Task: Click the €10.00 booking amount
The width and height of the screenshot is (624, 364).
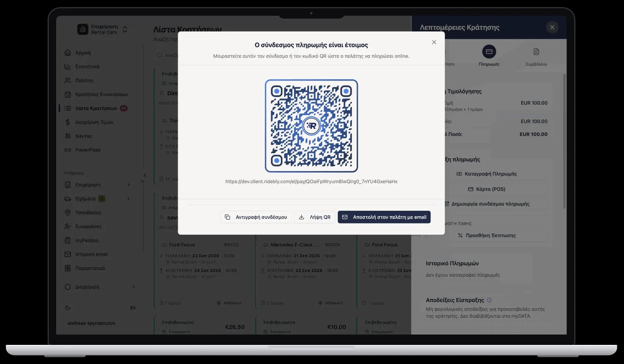Action: coord(337,327)
